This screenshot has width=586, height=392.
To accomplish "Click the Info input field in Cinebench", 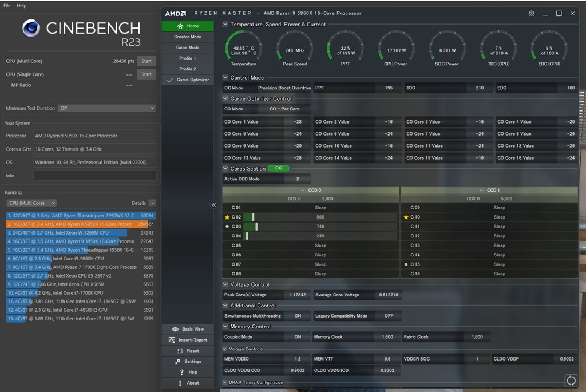I will click(95, 176).
